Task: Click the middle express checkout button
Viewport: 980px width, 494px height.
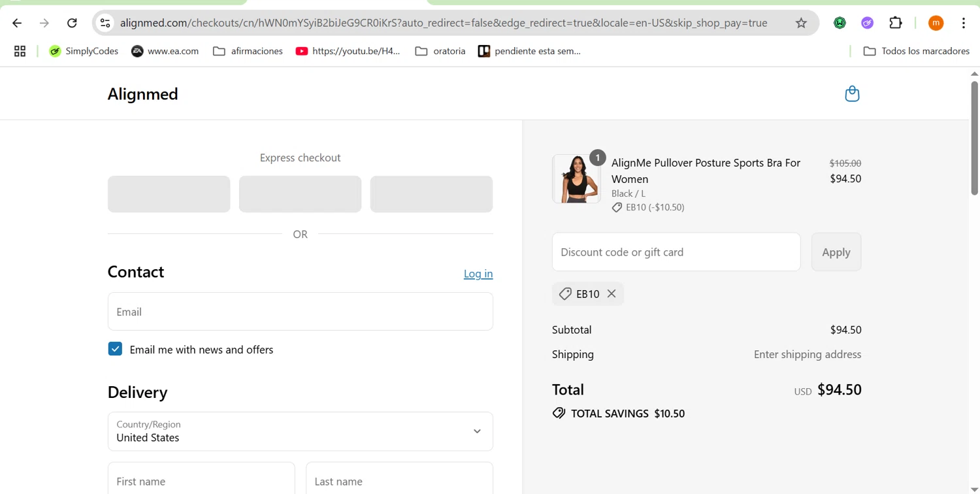Action: (301, 194)
